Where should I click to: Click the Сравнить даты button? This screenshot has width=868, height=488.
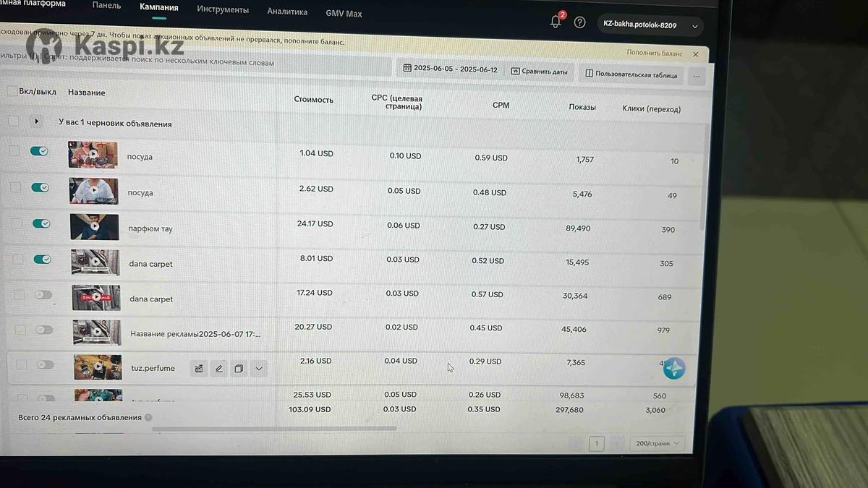click(x=540, y=72)
